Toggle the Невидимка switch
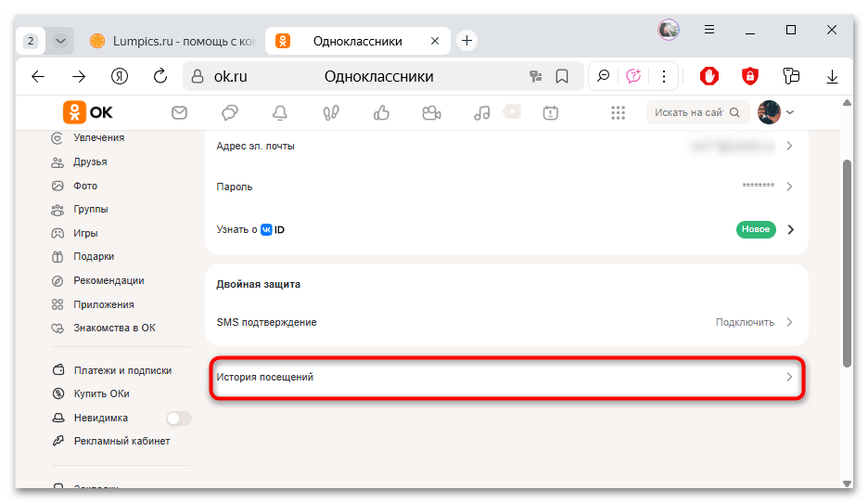868x503 pixels. click(178, 418)
